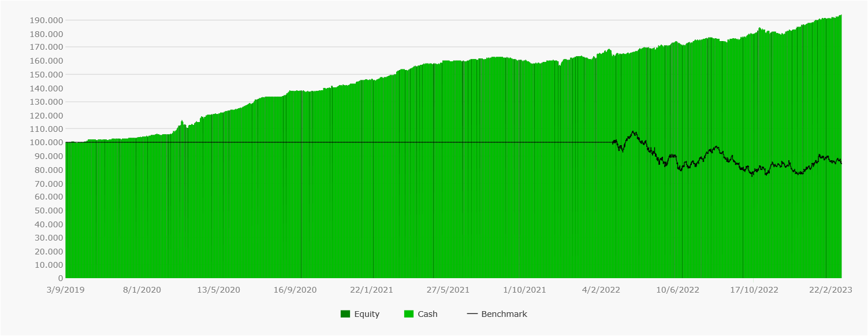Select the 1/10/2021 date label
This screenshot has height=336, width=868.
pos(524,290)
